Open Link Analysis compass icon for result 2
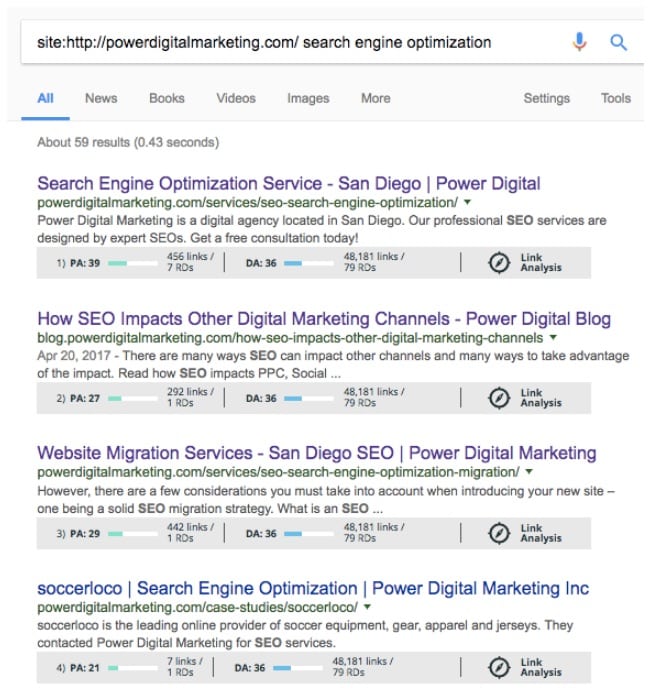The height and width of the screenshot is (695, 660). pos(499,398)
